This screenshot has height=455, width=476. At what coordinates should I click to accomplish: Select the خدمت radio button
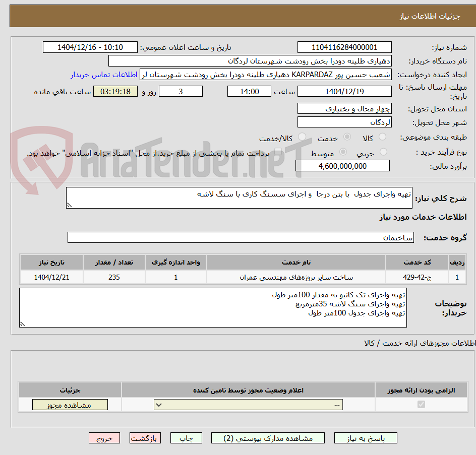click(x=347, y=137)
